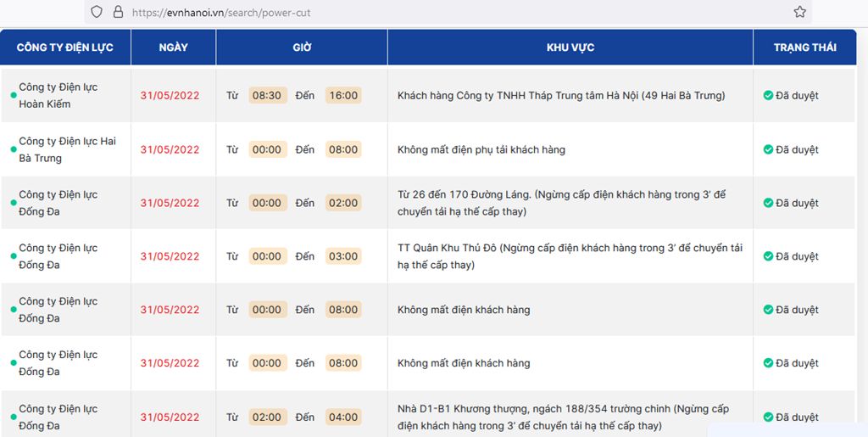Click the NGÀY column header
This screenshot has width=868, height=437.
click(173, 47)
